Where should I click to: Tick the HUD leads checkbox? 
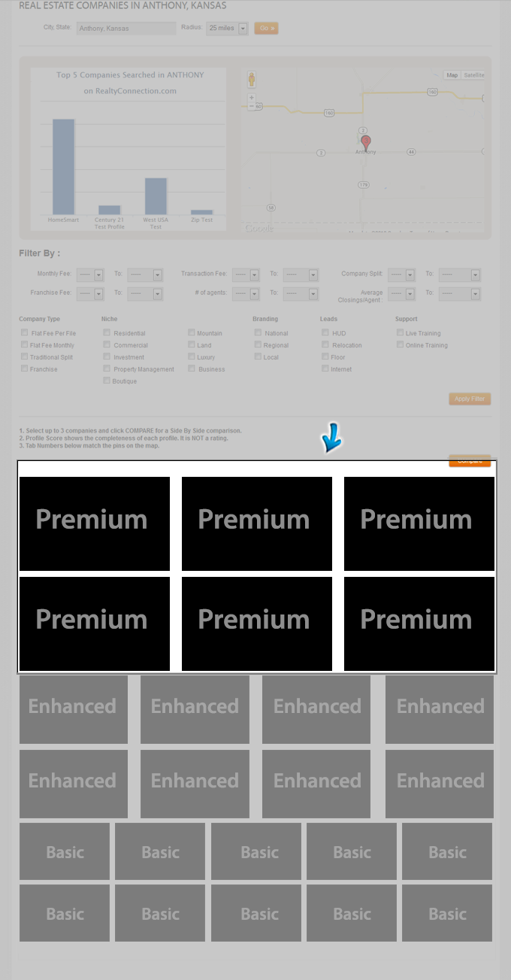[x=325, y=332]
